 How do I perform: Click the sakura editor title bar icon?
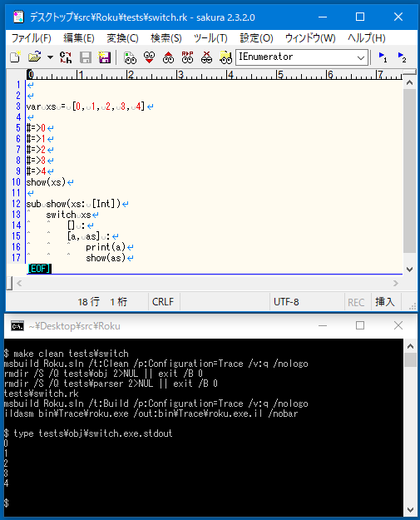[18, 17]
